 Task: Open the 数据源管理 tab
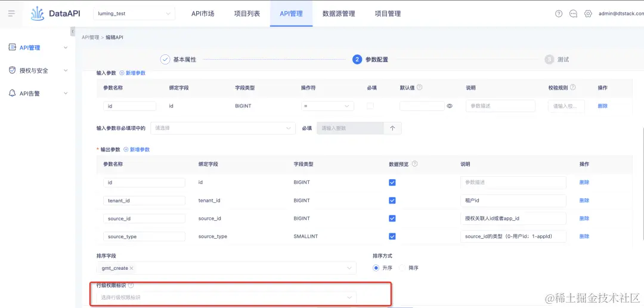(339, 14)
